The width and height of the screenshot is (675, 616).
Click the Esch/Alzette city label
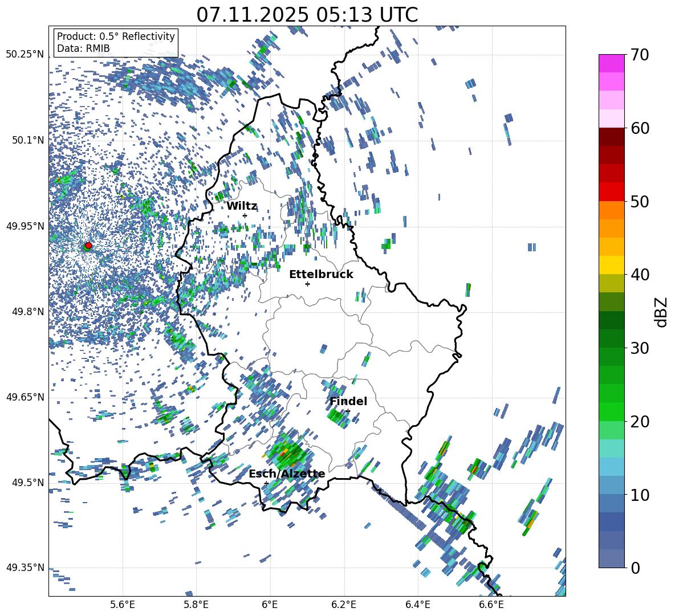[287, 474]
